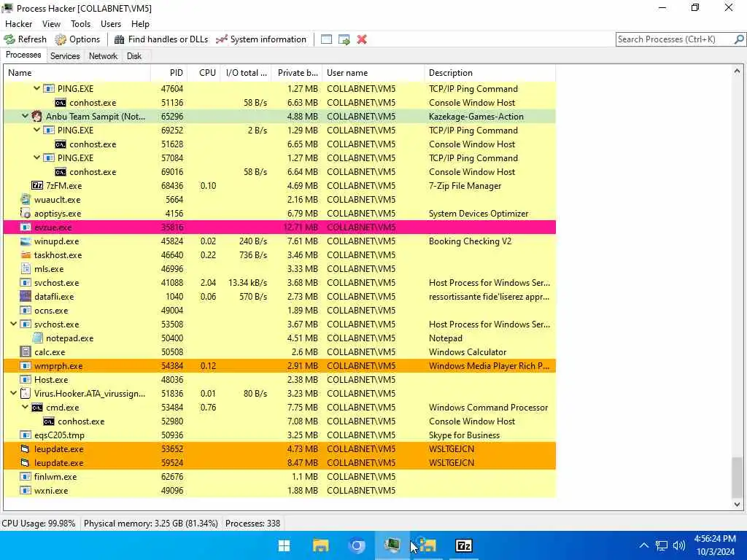Open the Users menu
Image resolution: width=747 pixels, height=560 pixels.
tap(111, 24)
